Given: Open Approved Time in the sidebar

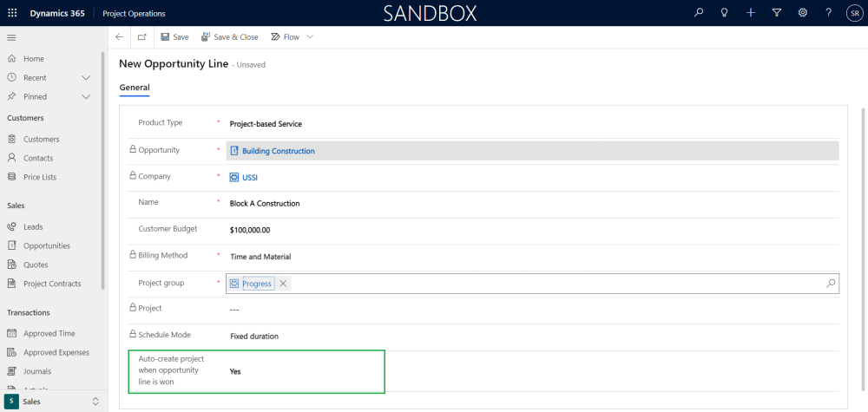Looking at the screenshot, I should 49,333.
